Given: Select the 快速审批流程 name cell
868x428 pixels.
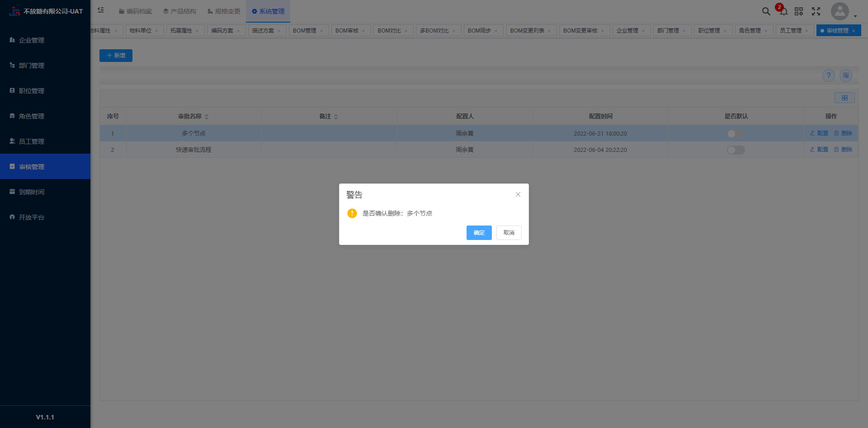Looking at the screenshot, I should pos(193,150).
